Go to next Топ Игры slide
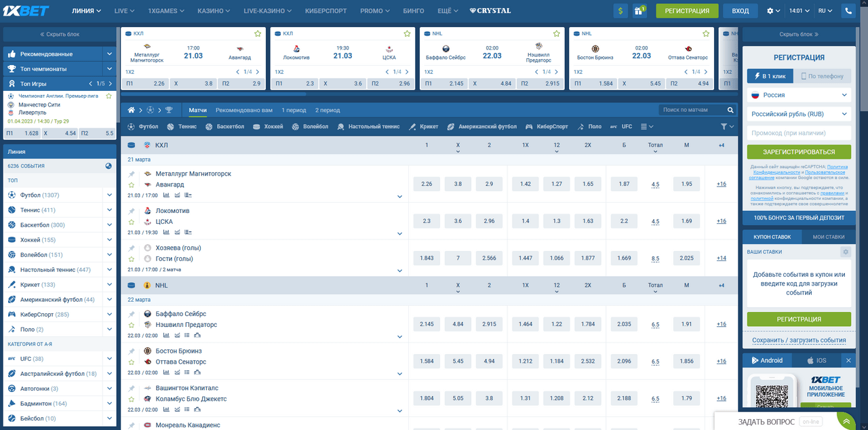 tap(109, 83)
